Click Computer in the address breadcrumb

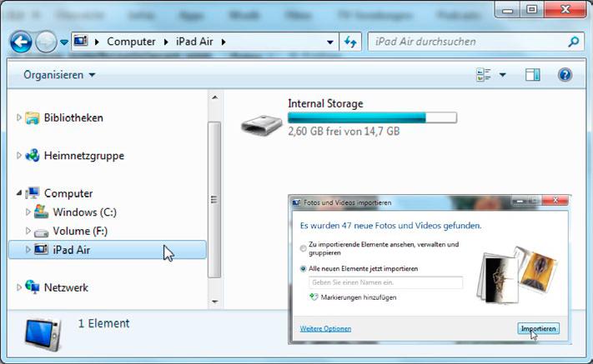coord(131,42)
